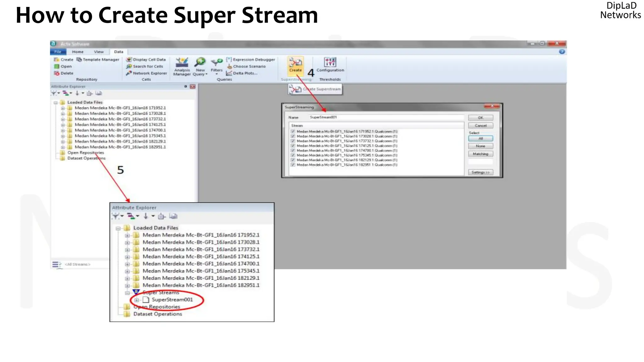Click the hierarchy grouping icon in enlarged Attribute Explorer
Screen dimensions: 644x362
(131, 216)
